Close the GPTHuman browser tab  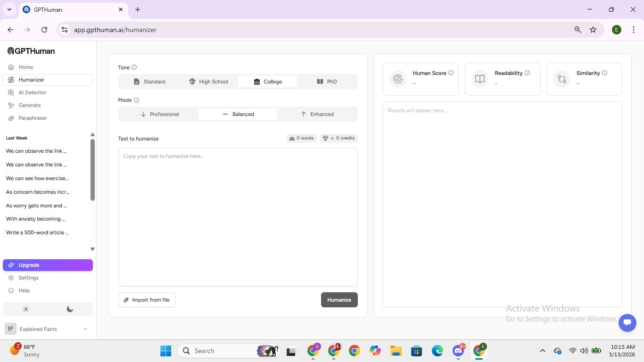click(x=121, y=9)
